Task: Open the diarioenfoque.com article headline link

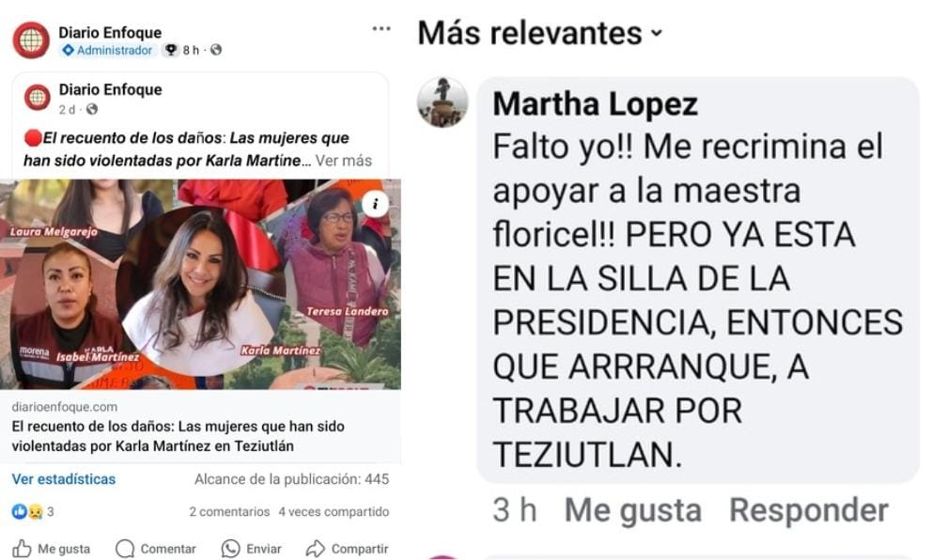Action: coord(179,436)
